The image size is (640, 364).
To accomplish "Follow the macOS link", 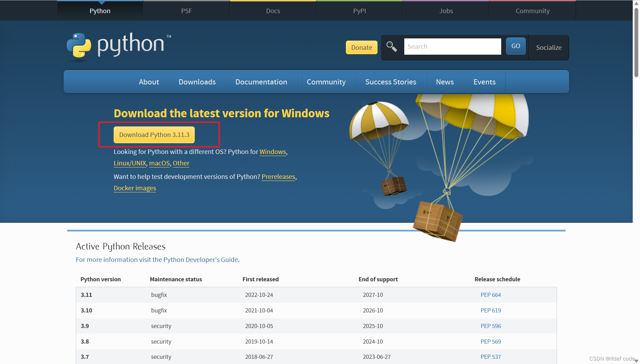I will (x=160, y=163).
